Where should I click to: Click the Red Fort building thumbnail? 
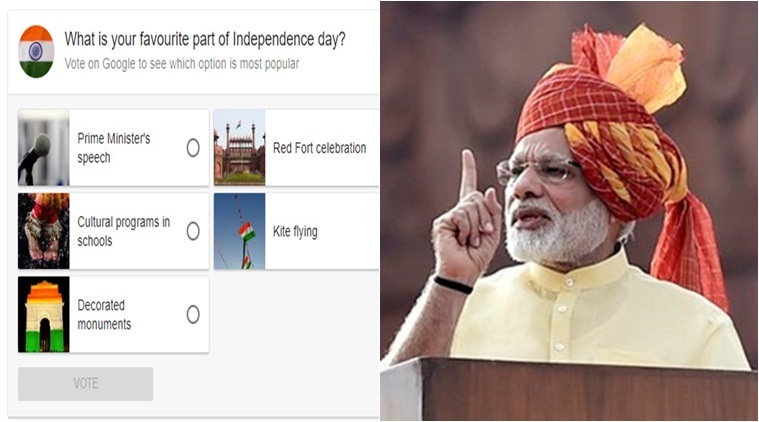pyautogui.click(x=240, y=148)
